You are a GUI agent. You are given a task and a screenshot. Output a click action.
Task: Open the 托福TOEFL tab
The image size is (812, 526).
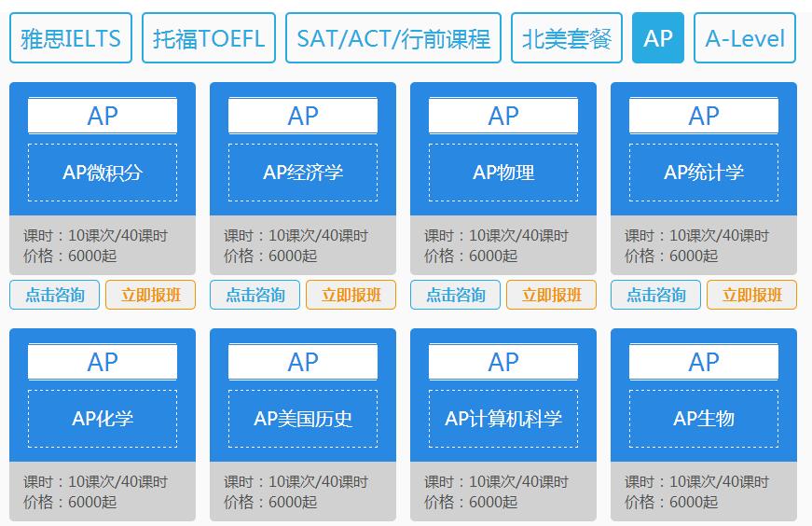[209, 38]
